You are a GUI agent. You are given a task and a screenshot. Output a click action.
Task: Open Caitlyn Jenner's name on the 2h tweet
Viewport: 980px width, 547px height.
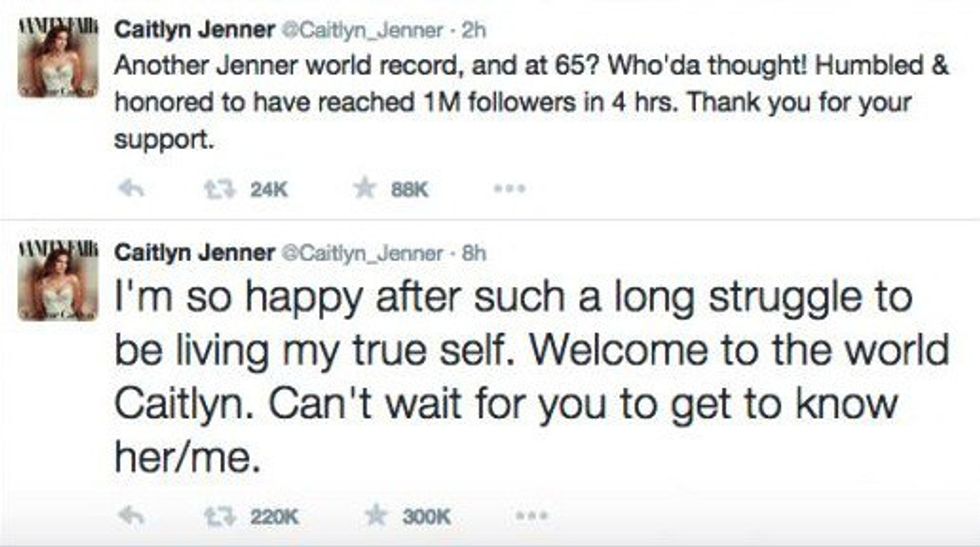click(195, 30)
